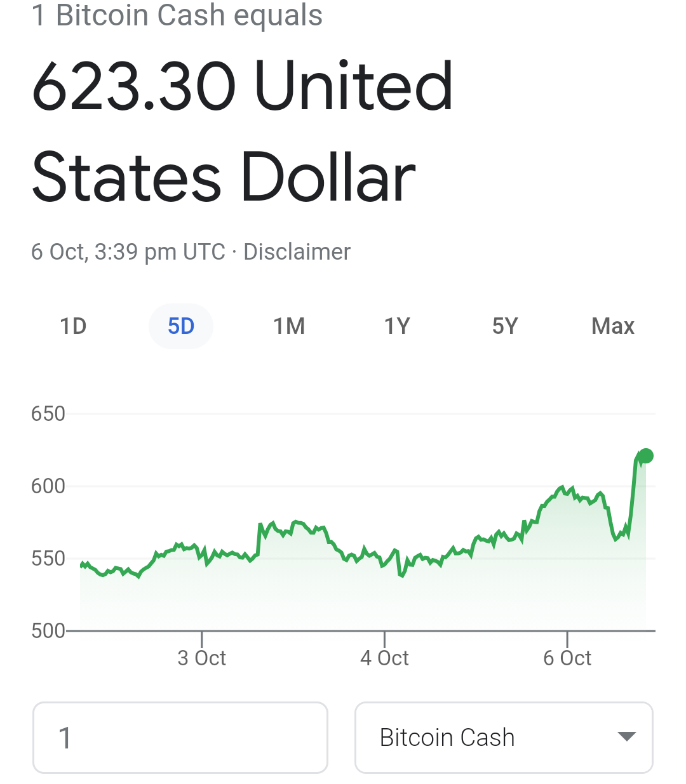Click the green current-price dot on chart

tap(646, 456)
